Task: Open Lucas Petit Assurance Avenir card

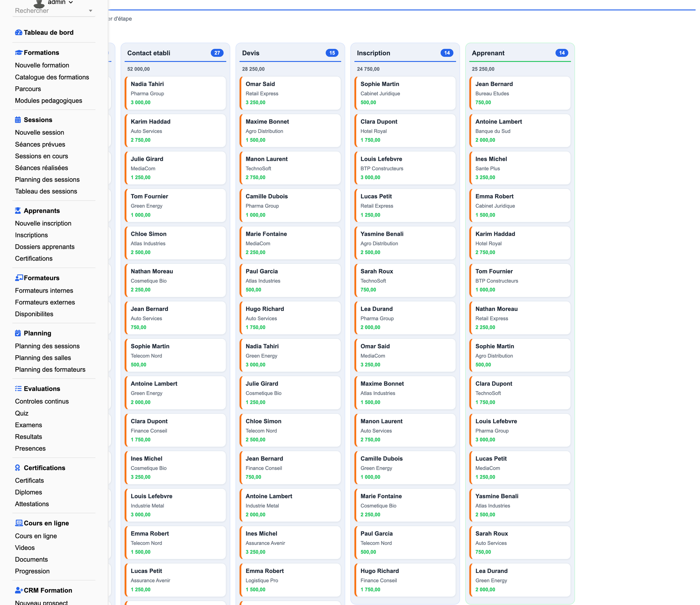Action: [x=175, y=580]
